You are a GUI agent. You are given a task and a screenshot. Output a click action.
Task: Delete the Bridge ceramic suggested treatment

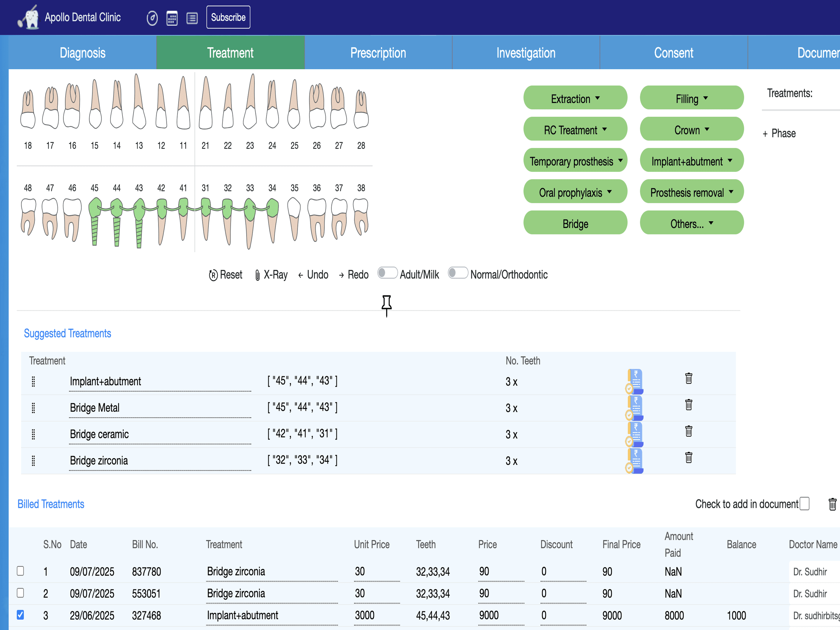coord(689,431)
